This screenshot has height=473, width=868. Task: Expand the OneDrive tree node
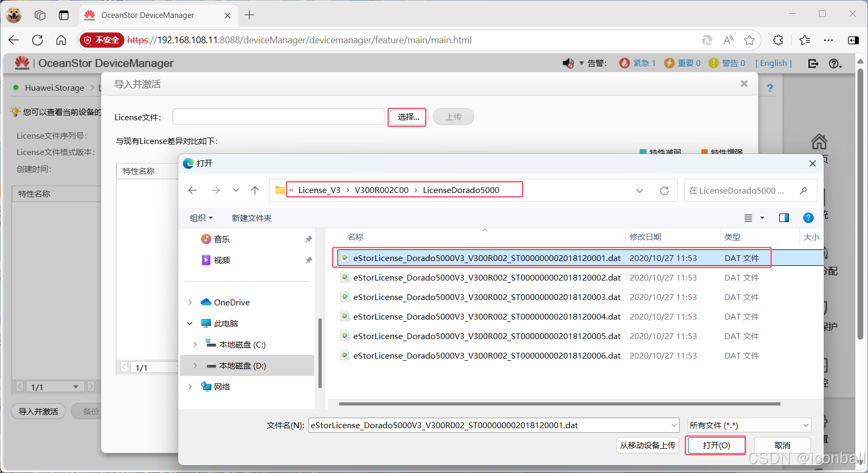point(190,302)
